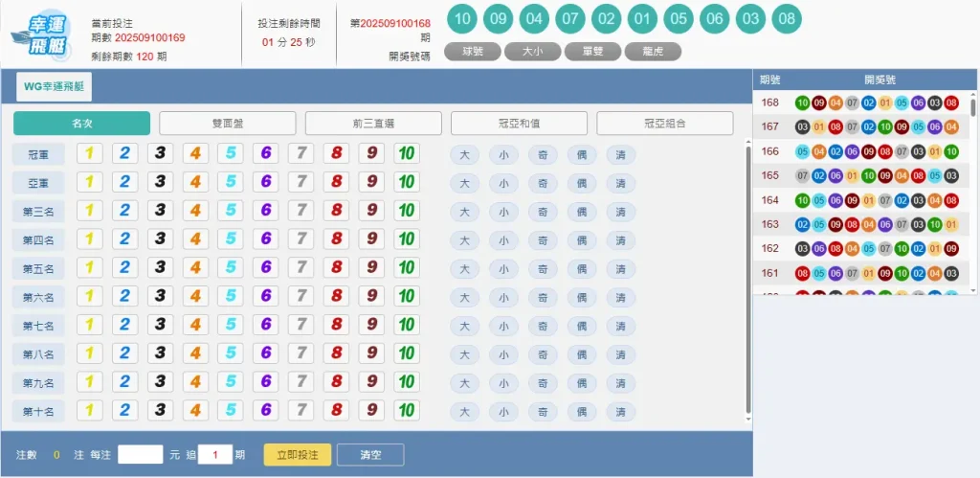Select number 1 in the 冠軍 row
Image resolution: width=980 pixels, height=478 pixels.
[90, 153]
